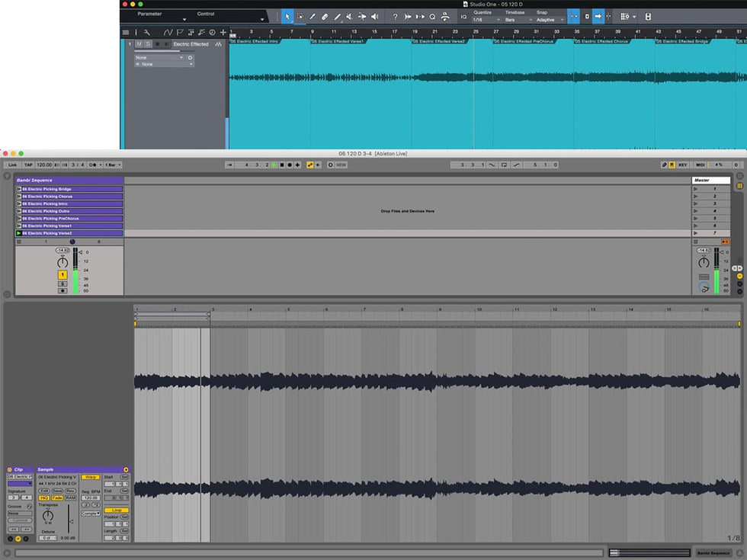Launch the 06 Electric Picking Bridge clip

(19, 189)
